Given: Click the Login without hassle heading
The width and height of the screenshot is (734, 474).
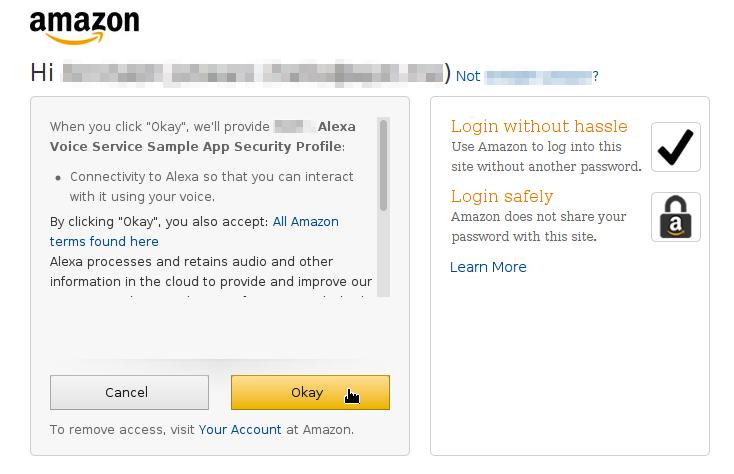Looking at the screenshot, I should pyautogui.click(x=539, y=126).
